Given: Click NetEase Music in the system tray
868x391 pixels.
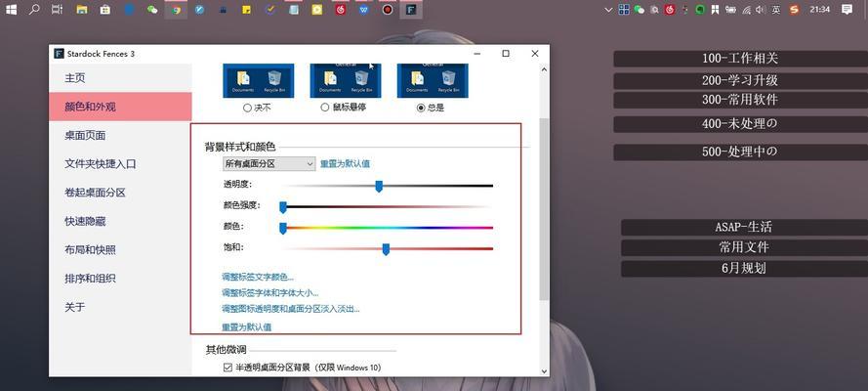Looking at the screenshot, I should (670, 10).
